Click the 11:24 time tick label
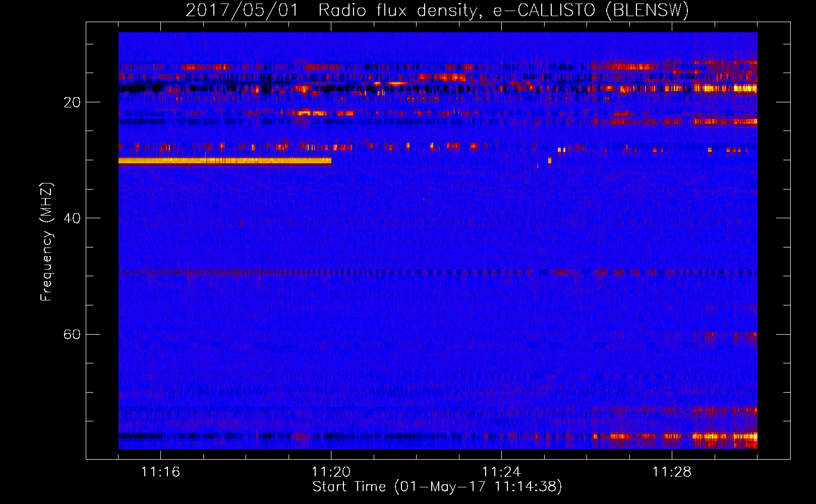 click(x=501, y=472)
